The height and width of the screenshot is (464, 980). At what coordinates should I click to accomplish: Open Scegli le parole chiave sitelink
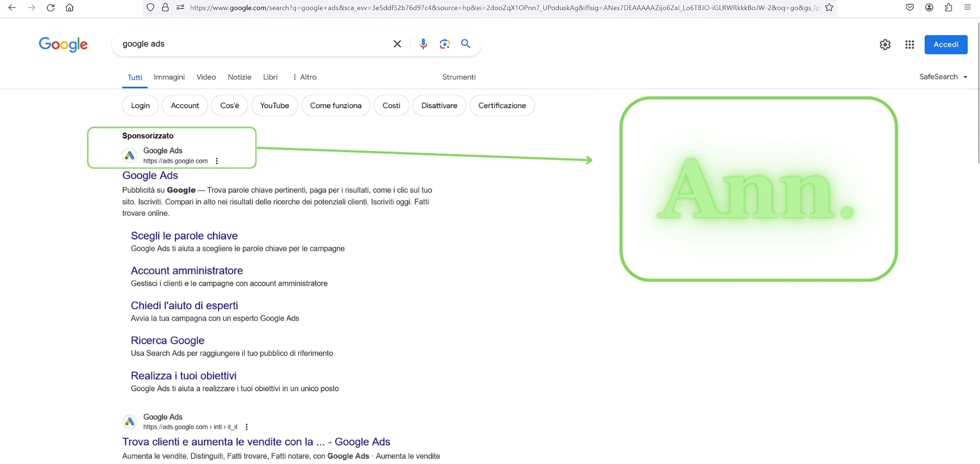coord(184,236)
